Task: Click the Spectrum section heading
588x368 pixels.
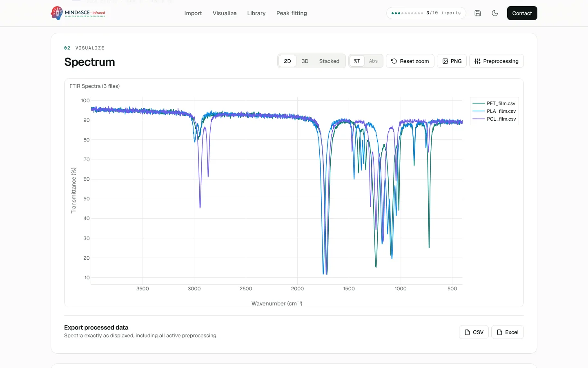Action: coord(89,62)
